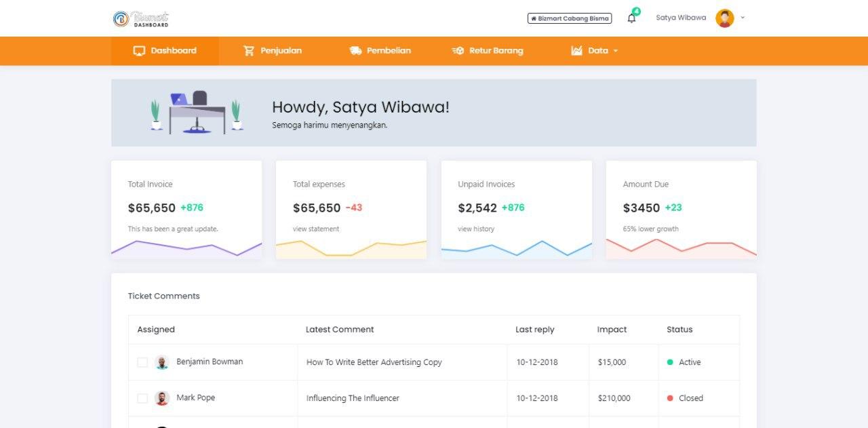
Task: Click the yellow Total expenses sparkline chart
Action: [x=351, y=249]
